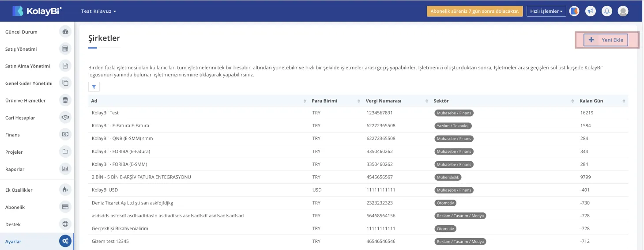
Task: Select GerçekKişi Bikahvenialirim row
Action: [x=358, y=228]
